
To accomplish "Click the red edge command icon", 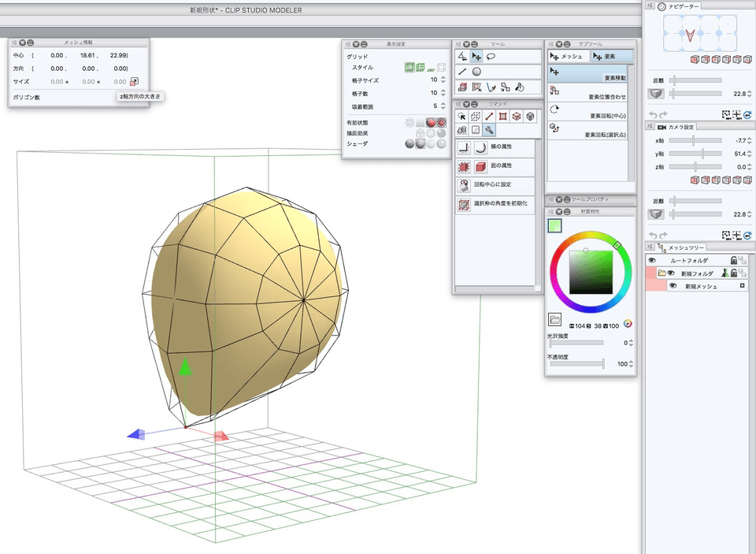I will pyautogui.click(x=489, y=117).
